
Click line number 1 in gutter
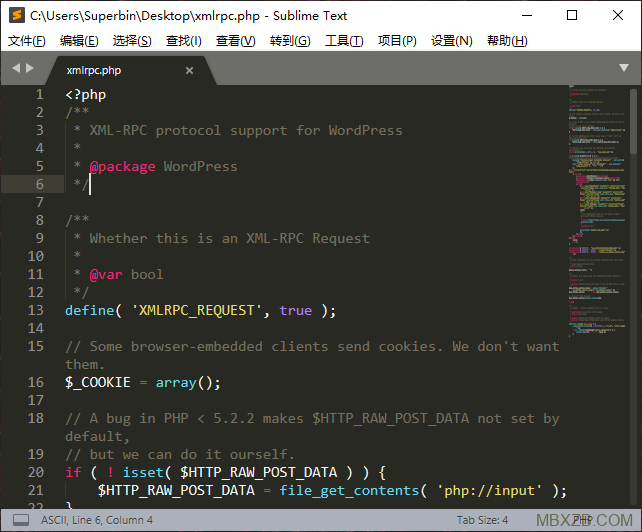pos(39,95)
